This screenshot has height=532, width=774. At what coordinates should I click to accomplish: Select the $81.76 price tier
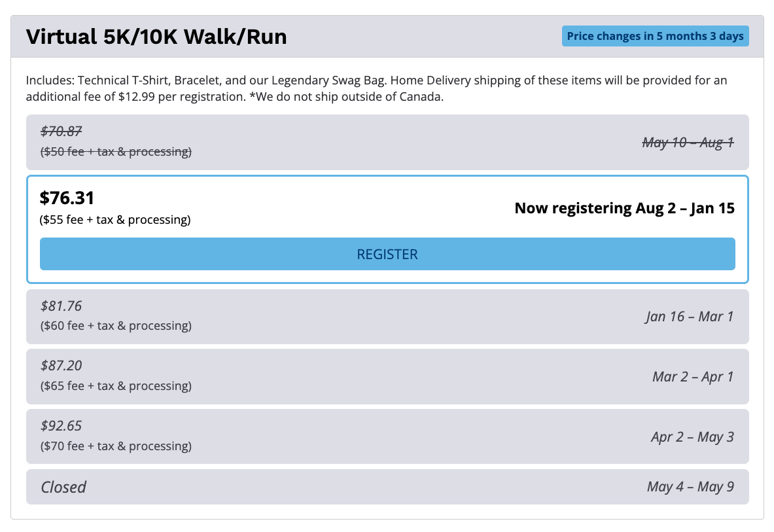(x=62, y=306)
